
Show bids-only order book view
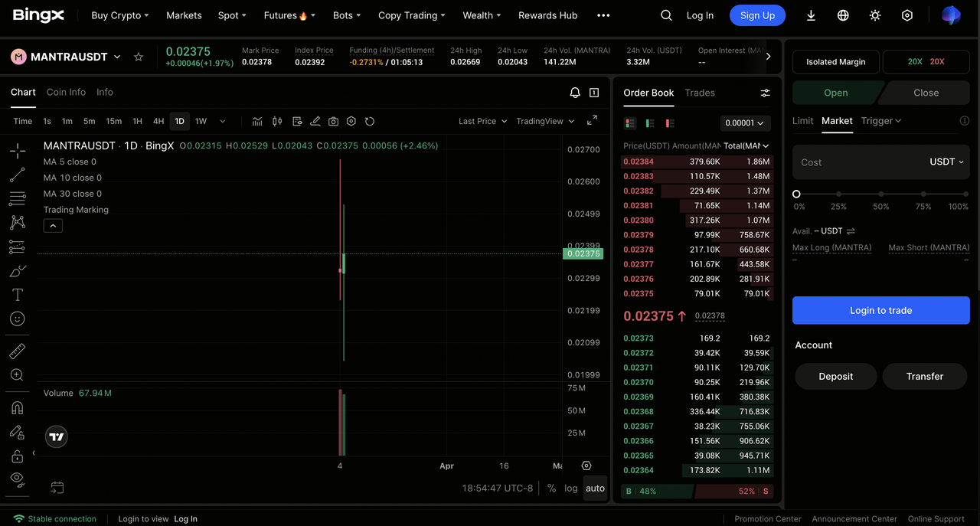(650, 123)
